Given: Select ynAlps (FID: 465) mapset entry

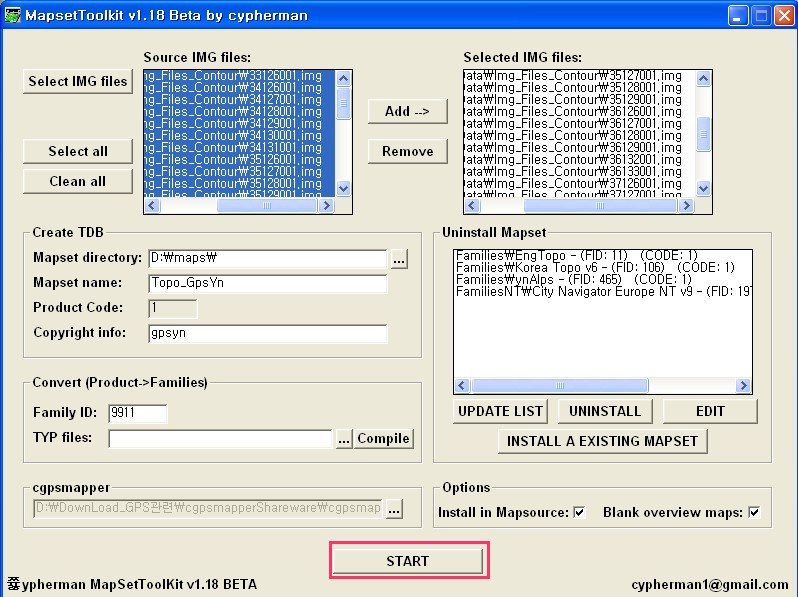Looking at the screenshot, I should (574, 279).
